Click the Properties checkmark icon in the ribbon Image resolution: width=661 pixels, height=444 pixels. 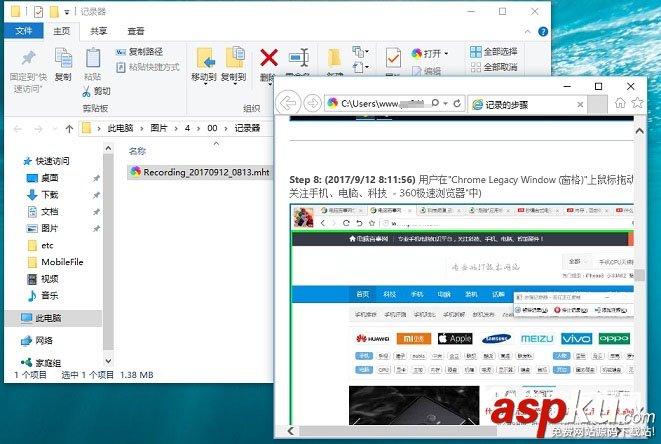pos(393,58)
